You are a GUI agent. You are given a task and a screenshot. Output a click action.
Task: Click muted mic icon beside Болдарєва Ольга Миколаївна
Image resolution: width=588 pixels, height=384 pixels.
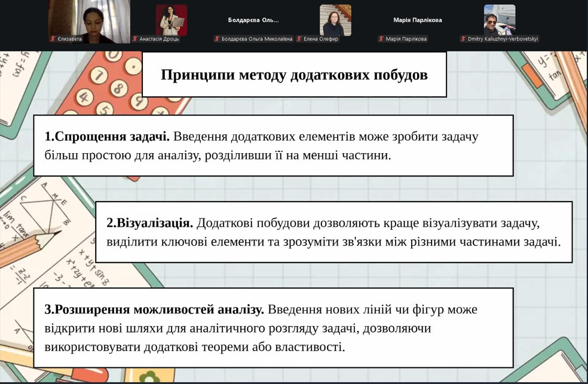(217, 39)
